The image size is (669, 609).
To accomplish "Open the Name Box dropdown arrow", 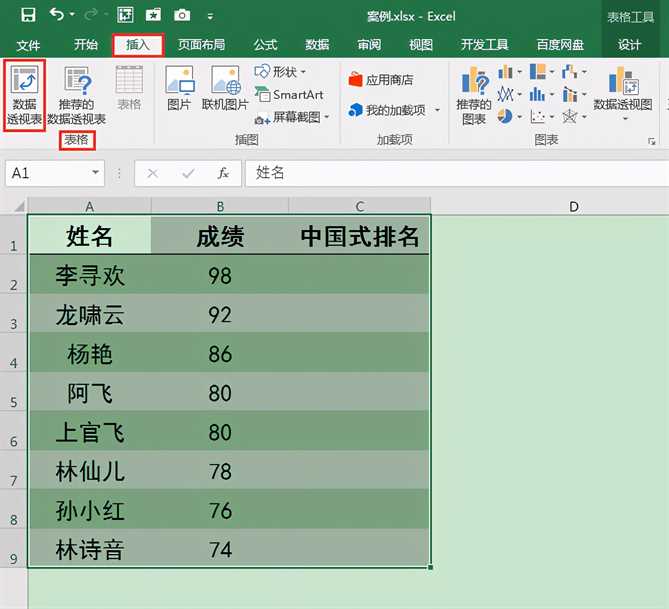I will [x=96, y=173].
